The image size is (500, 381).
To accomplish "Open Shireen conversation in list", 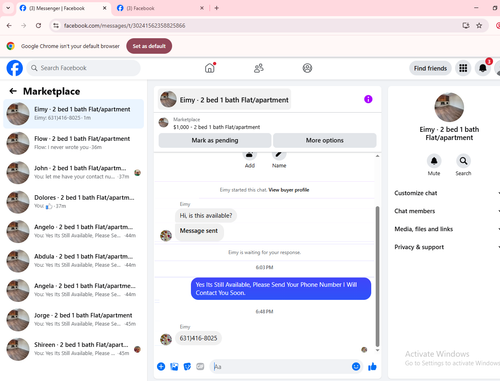I will 74,349.
